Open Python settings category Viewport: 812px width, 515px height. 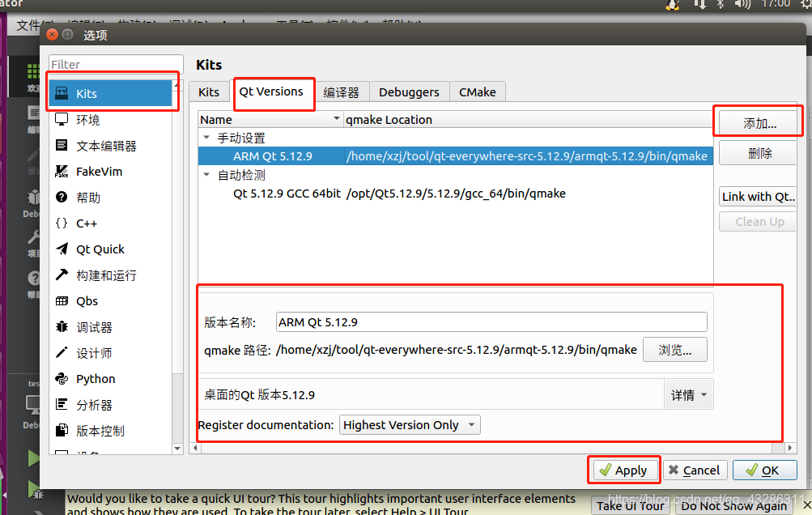110,379
